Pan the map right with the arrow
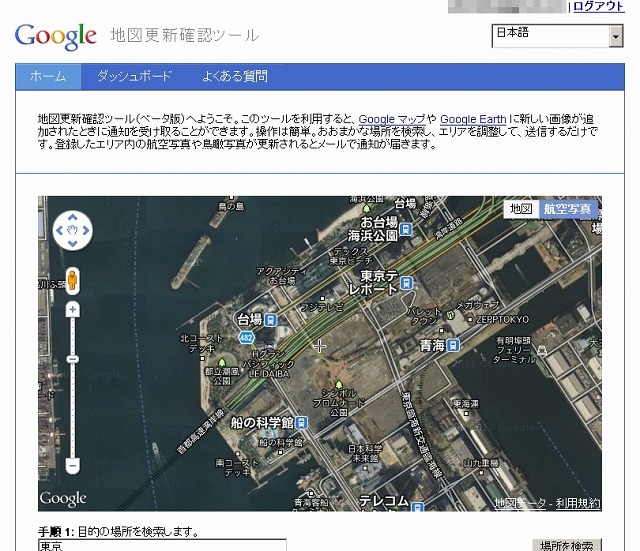This screenshot has width=640, height=551. click(86, 231)
